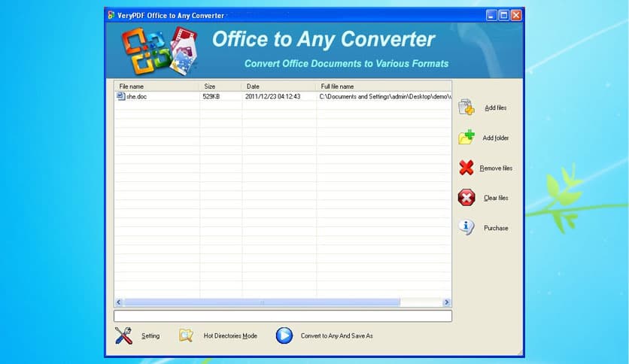Sort by the Full file name column header
629x364 pixels.
tap(384, 86)
